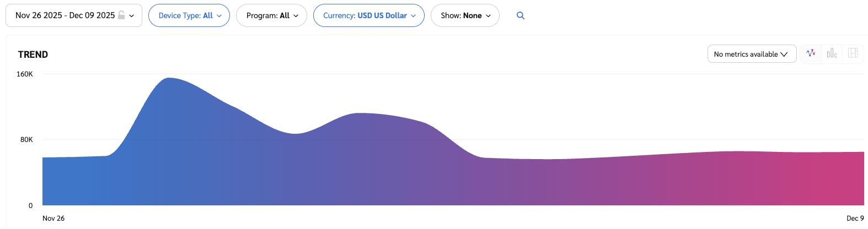
Task: Click the 160K y-axis label
Action: point(25,74)
